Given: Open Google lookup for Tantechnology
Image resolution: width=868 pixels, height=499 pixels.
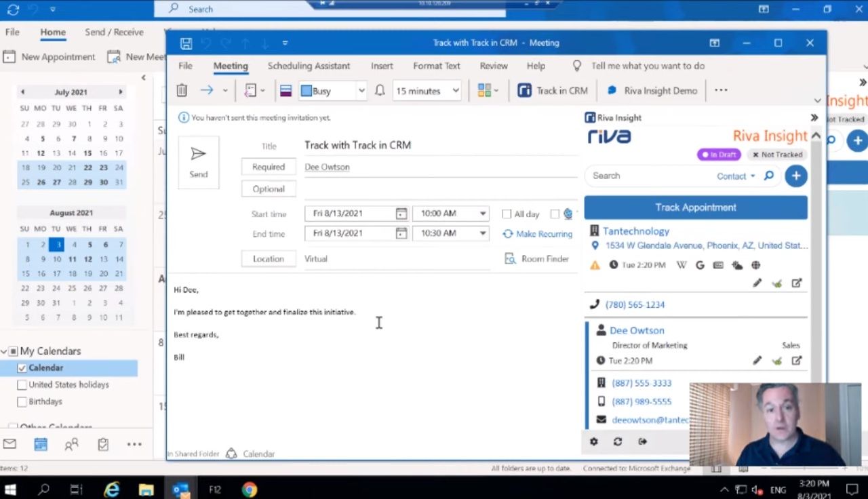Looking at the screenshot, I should (x=700, y=265).
